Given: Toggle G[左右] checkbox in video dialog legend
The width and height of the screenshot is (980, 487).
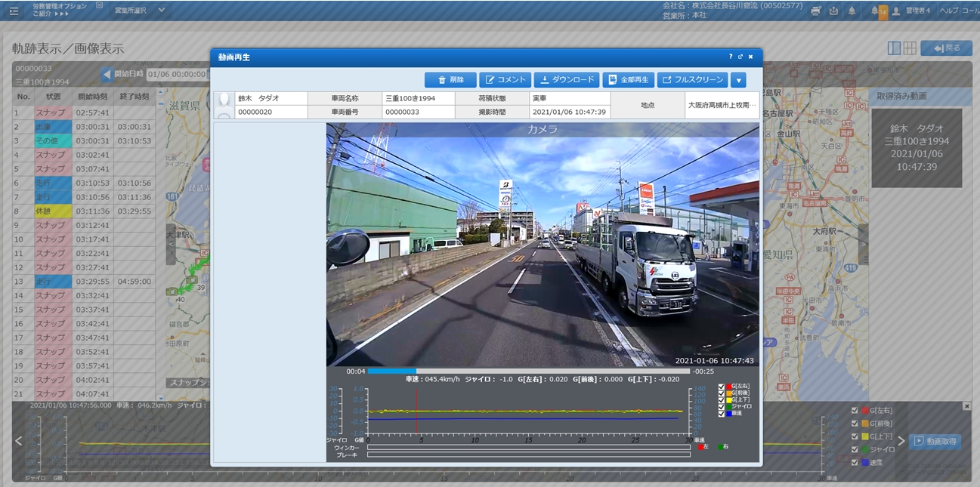Looking at the screenshot, I should (722, 387).
